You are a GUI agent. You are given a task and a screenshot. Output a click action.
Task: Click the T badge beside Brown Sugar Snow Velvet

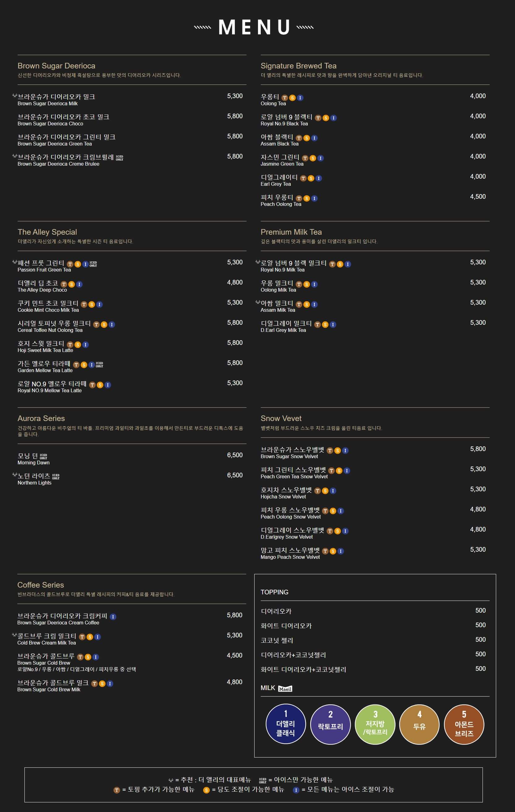point(330,450)
